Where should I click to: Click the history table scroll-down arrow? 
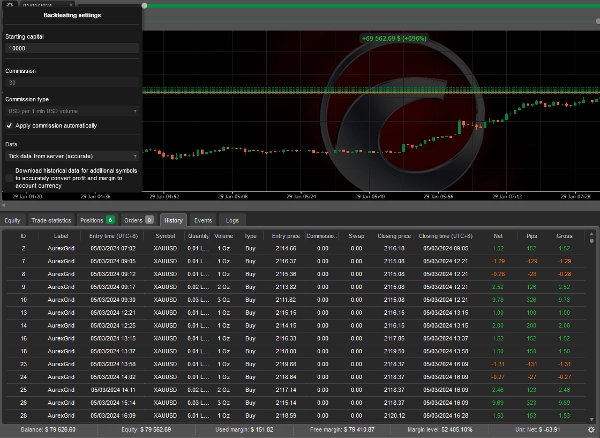592,420
